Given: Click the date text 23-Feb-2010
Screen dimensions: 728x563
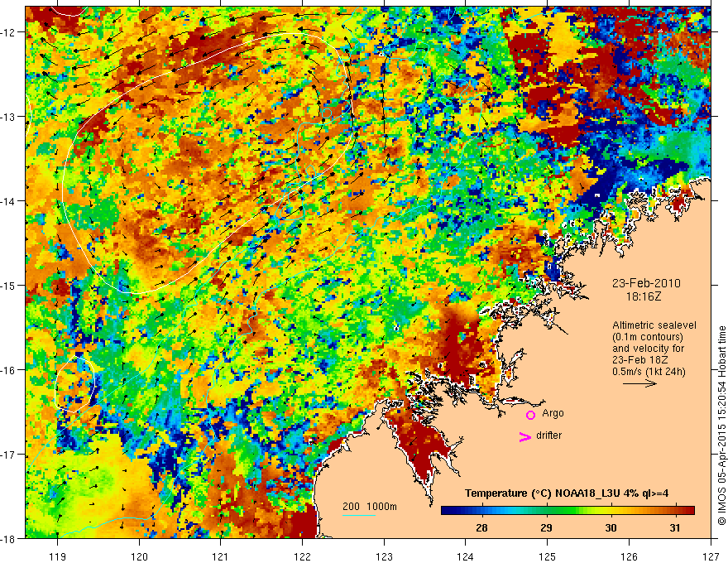Looking at the screenshot, I should pos(646,283).
